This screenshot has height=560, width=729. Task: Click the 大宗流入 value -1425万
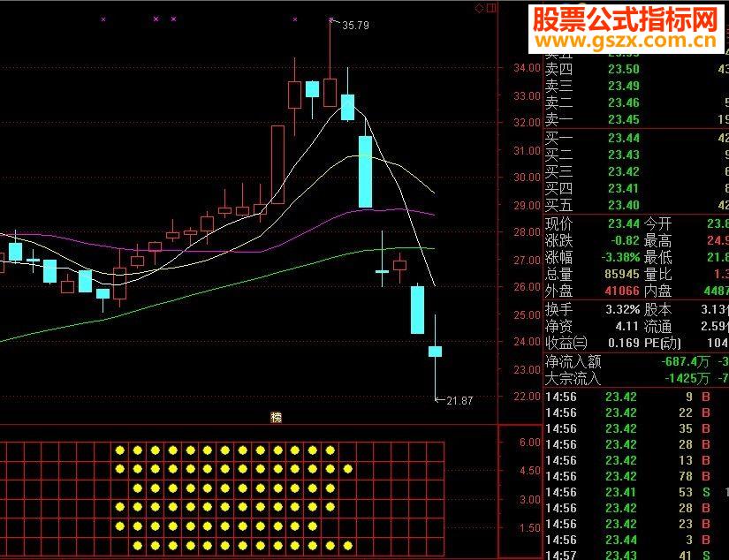[x=687, y=378]
